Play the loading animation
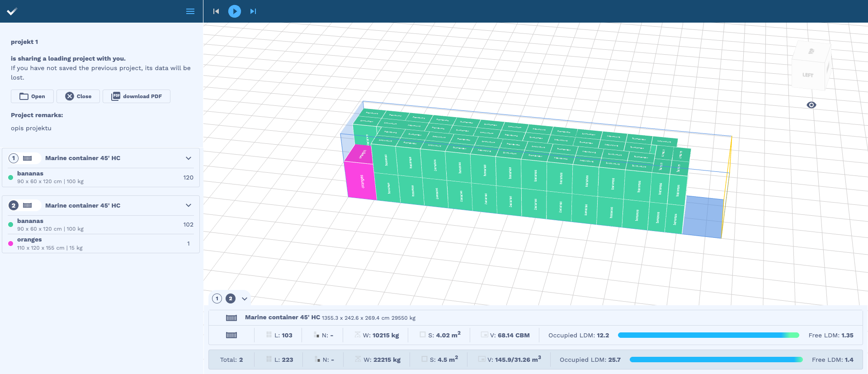Image resolution: width=868 pixels, height=374 pixels. pyautogui.click(x=235, y=11)
